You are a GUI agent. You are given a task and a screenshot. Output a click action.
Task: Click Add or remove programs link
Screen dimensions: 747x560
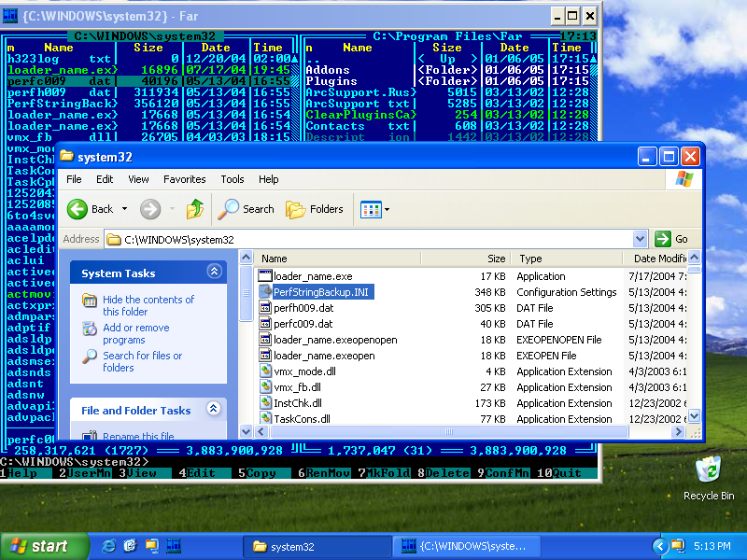click(135, 334)
